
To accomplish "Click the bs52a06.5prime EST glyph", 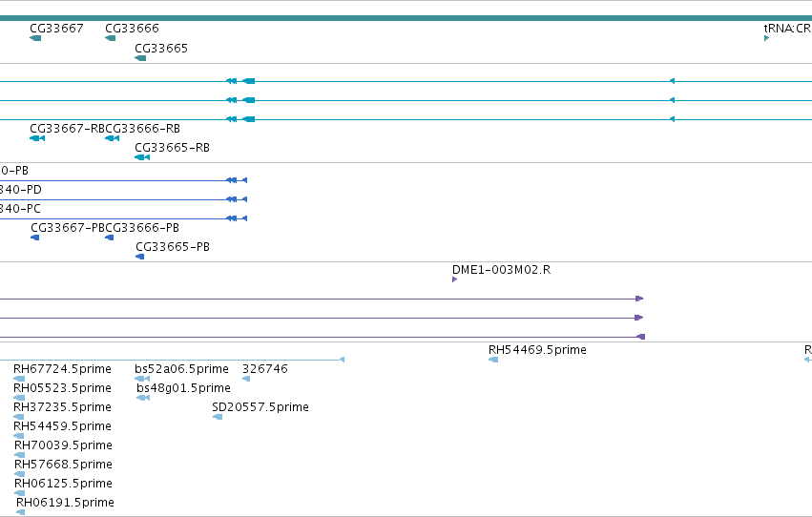I will pyautogui.click(x=142, y=379).
